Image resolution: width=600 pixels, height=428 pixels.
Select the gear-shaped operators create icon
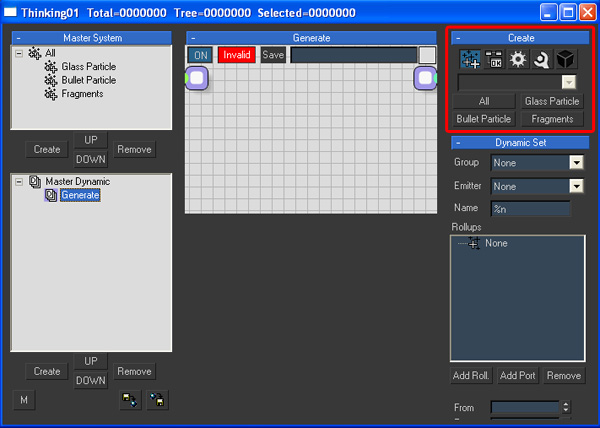[x=518, y=59]
